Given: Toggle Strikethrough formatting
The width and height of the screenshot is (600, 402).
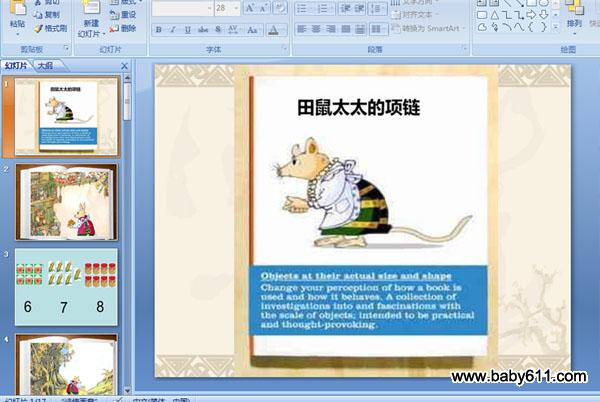Looking at the screenshot, I should tap(203, 29).
